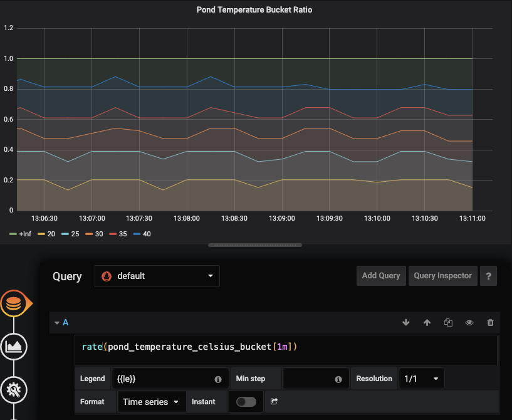Image resolution: width=512 pixels, height=420 pixels.
Task: Click the rate query expression editor
Action: pyautogui.click(x=286, y=350)
